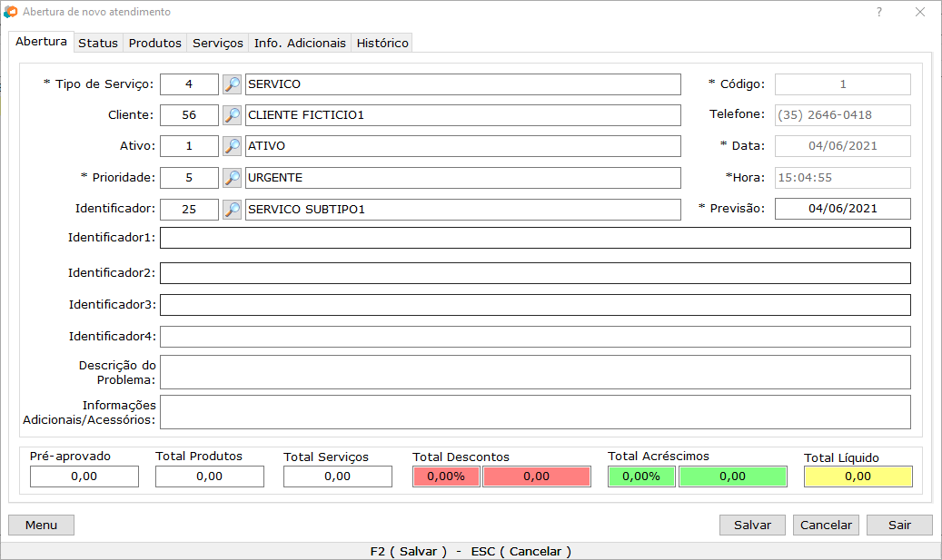Click the Cancelar button
Image resolution: width=942 pixels, height=560 pixels.
826,525
